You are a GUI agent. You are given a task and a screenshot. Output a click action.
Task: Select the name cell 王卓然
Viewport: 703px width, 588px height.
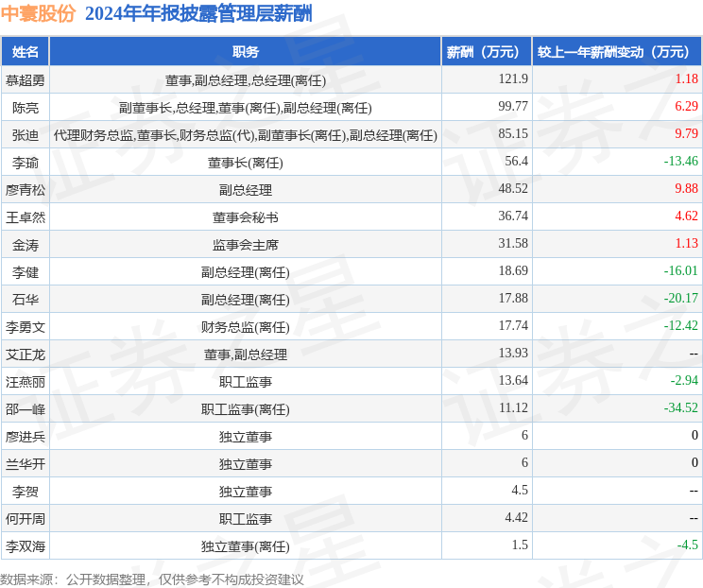click(26, 217)
